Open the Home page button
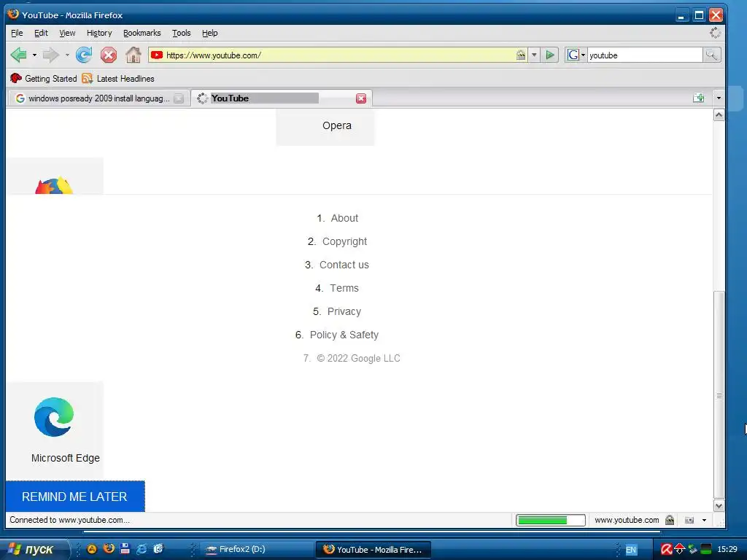Screen dimensions: 747x560 click(x=133, y=55)
